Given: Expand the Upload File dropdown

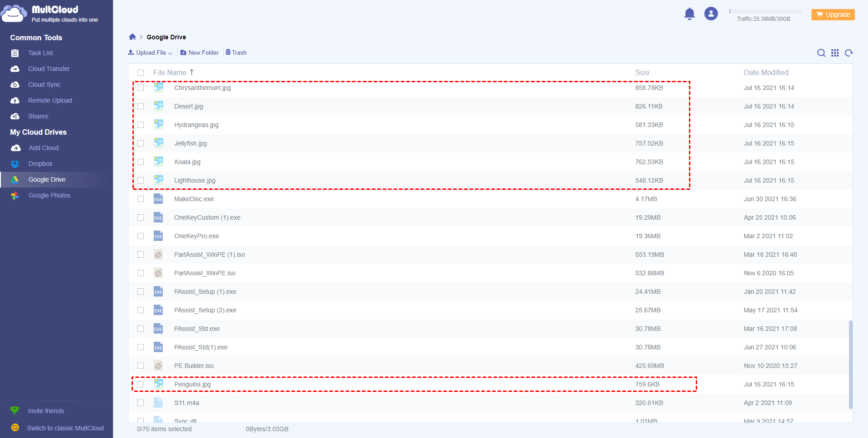Looking at the screenshot, I should point(150,53).
